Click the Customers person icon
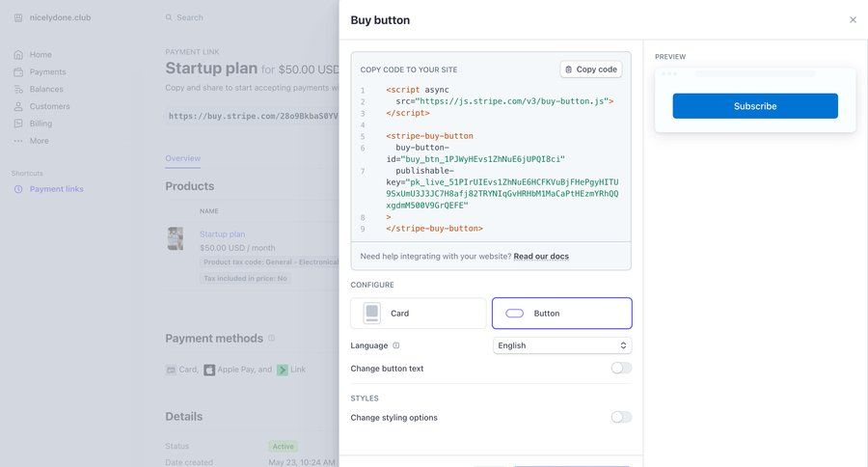Viewport: 868px width, 467px height. (18, 106)
